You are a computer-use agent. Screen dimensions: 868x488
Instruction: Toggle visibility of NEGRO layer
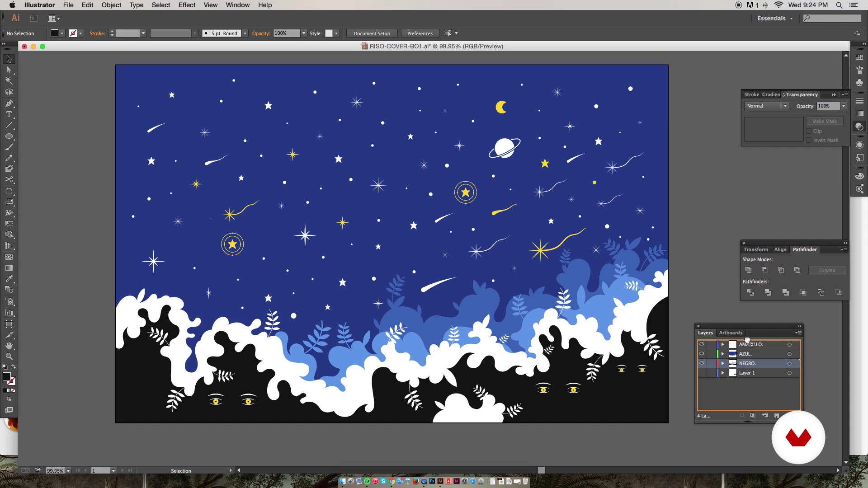coord(702,363)
